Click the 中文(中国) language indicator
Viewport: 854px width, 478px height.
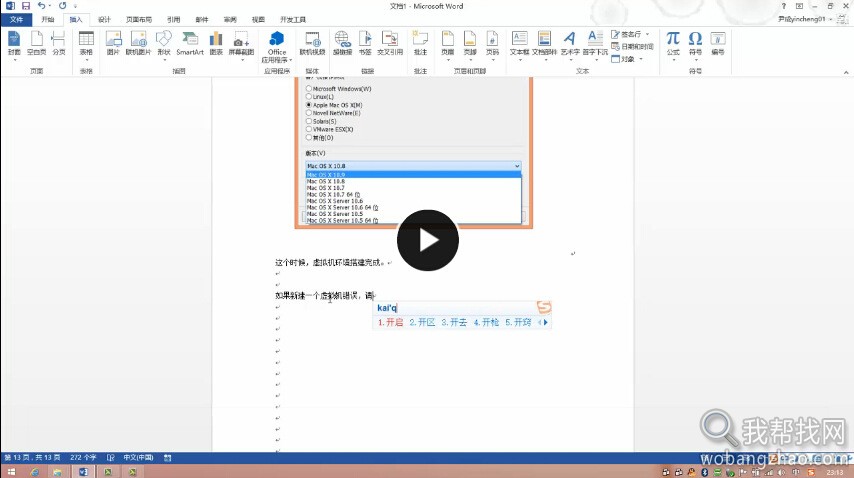[x=138, y=458]
